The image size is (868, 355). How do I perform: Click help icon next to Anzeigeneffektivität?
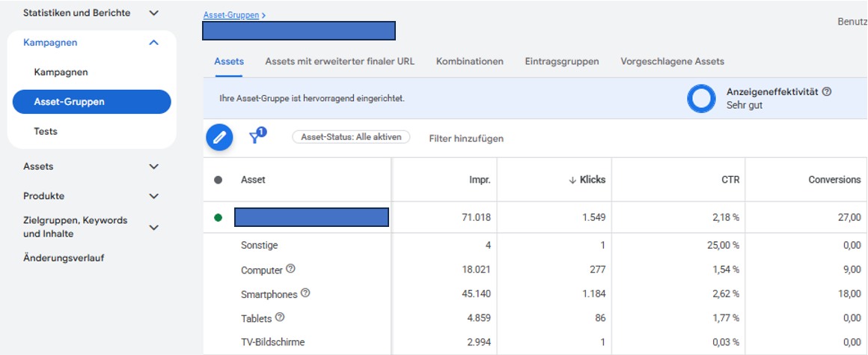click(827, 92)
